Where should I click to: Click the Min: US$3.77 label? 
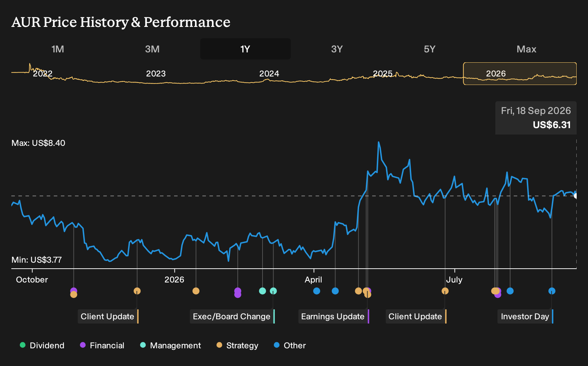(x=37, y=260)
